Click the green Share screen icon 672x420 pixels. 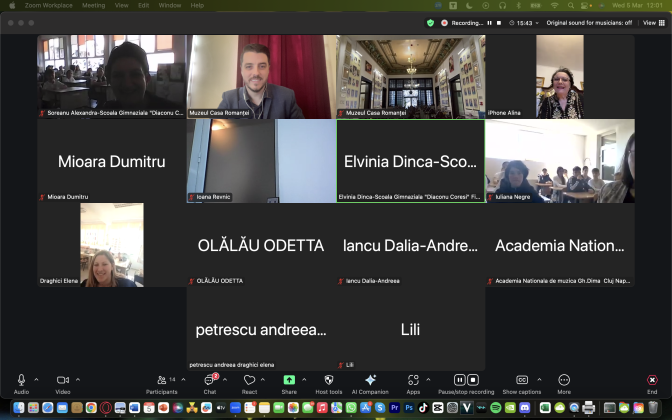tap(289, 380)
